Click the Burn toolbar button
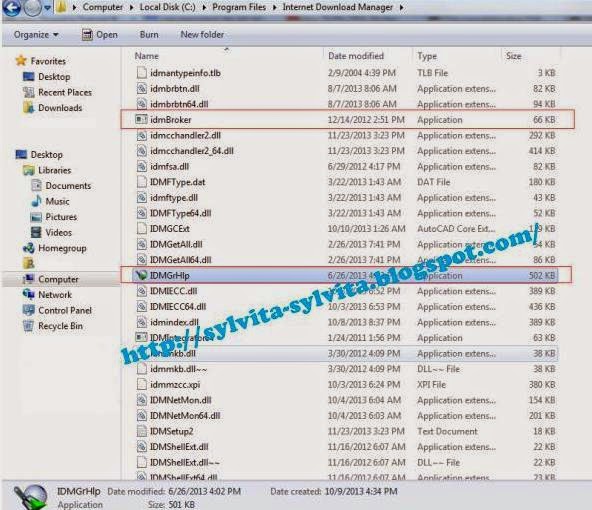The image size is (592, 510). (x=149, y=35)
